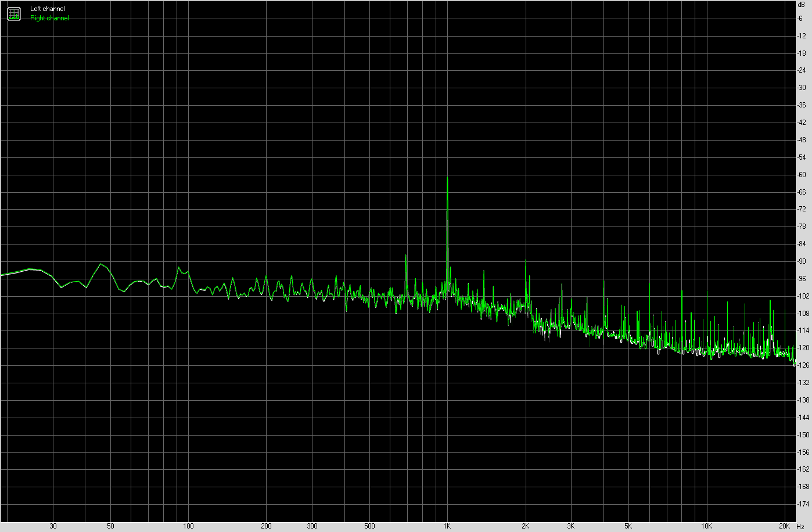Click the "-78" dB axis value
The width and height of the screenshot is (812, 532).
(802, 227)
